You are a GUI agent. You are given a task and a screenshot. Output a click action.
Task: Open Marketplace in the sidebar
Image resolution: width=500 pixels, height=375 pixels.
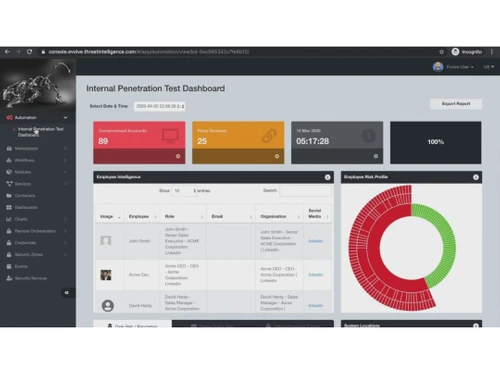tap(26, 148)
